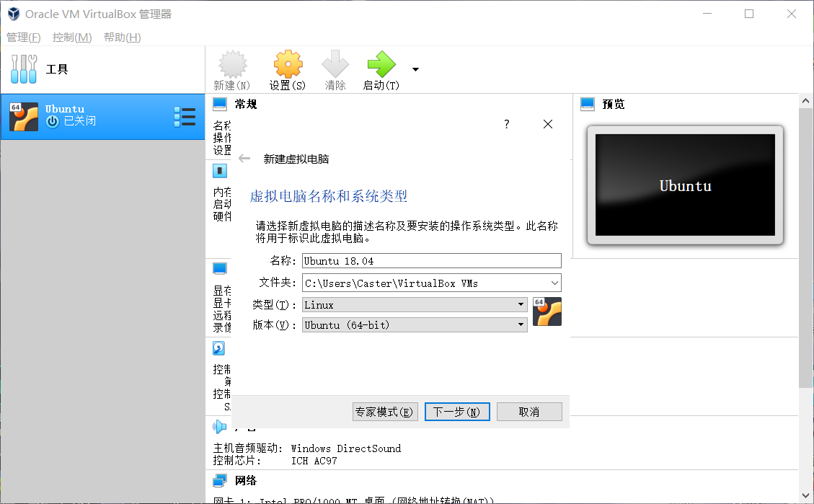Click the back arrow in wizard
The height and width of the screenshot is (504, 814).
coord(244,159)
